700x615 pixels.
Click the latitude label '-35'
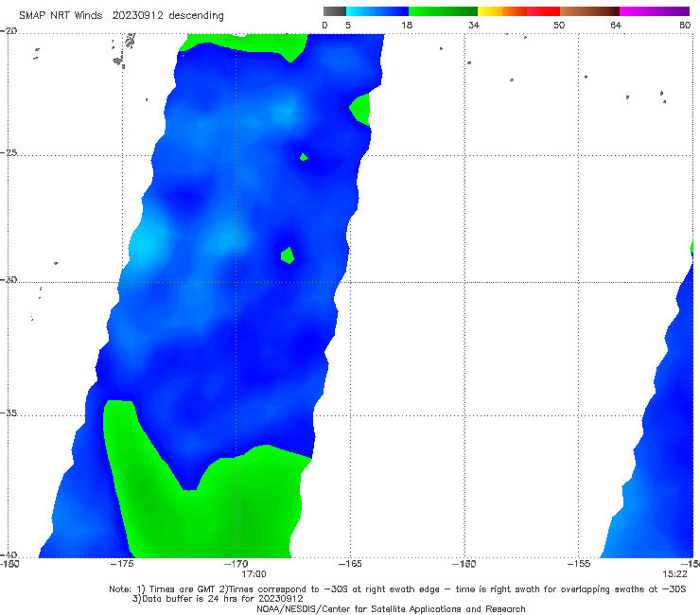pos(9,413)
